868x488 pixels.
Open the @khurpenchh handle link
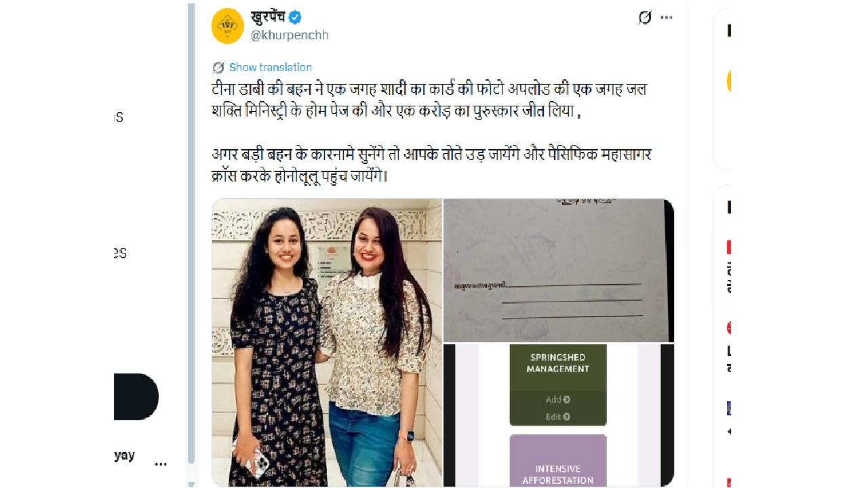coord(290,35)
